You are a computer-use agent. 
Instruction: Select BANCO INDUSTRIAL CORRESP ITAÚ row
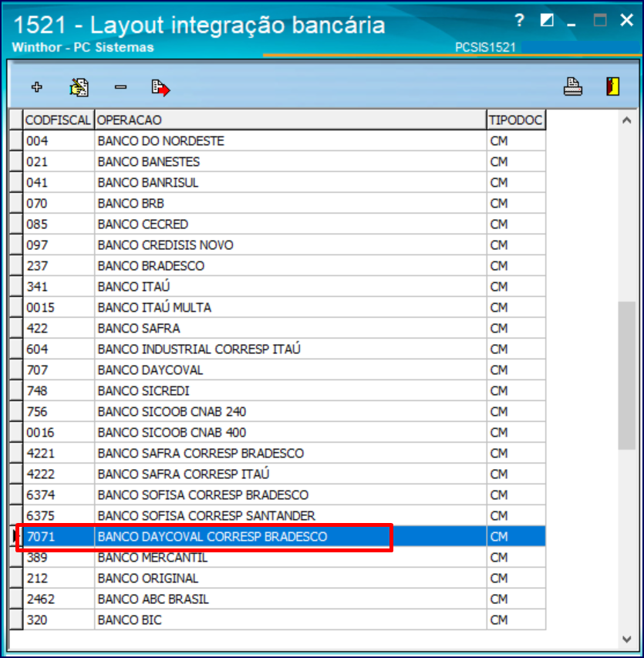pos(278,349)
